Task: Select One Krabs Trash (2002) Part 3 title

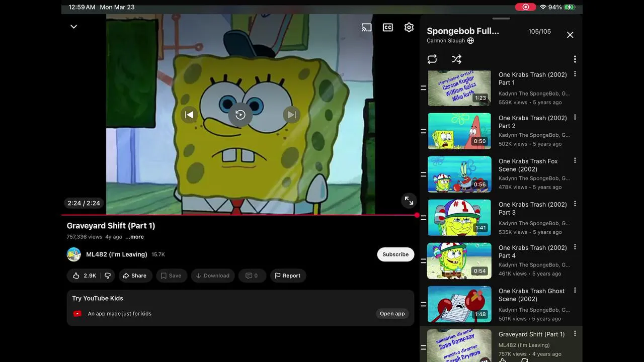Action: coord(532,209)
